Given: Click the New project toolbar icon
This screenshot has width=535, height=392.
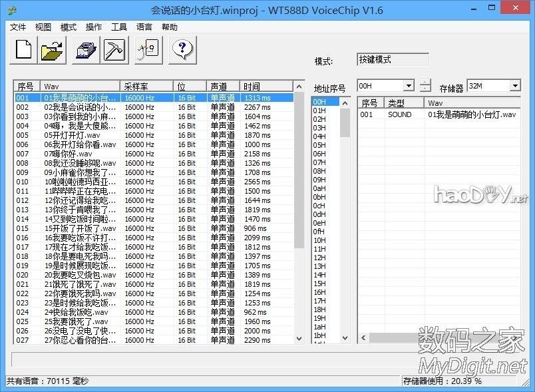Looking at the screenshot, I should click(23, 50).
